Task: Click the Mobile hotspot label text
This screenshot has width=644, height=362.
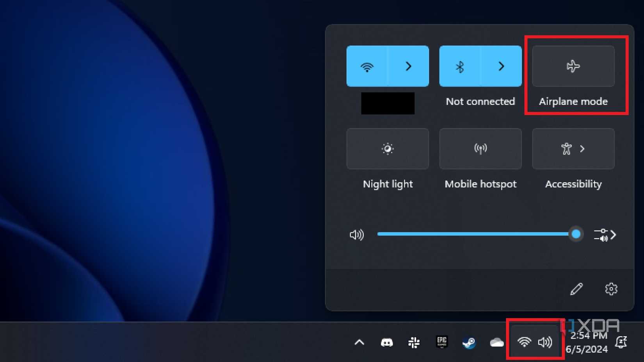Action: pyautogui.click(x=480, y=184)
